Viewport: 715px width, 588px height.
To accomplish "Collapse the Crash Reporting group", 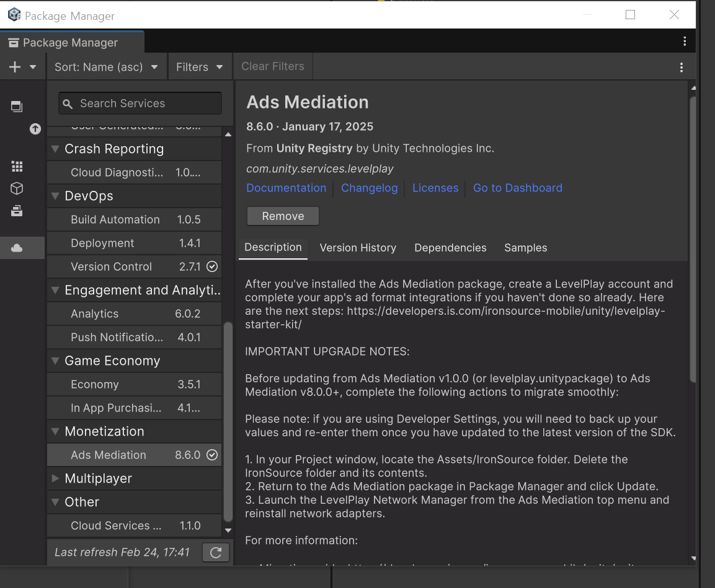I will (55, 149).
